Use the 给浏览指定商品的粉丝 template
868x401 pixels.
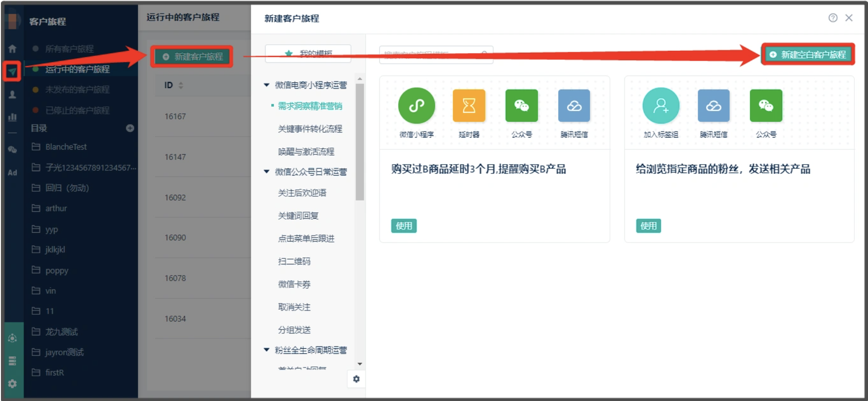click(x=648, y=226)
